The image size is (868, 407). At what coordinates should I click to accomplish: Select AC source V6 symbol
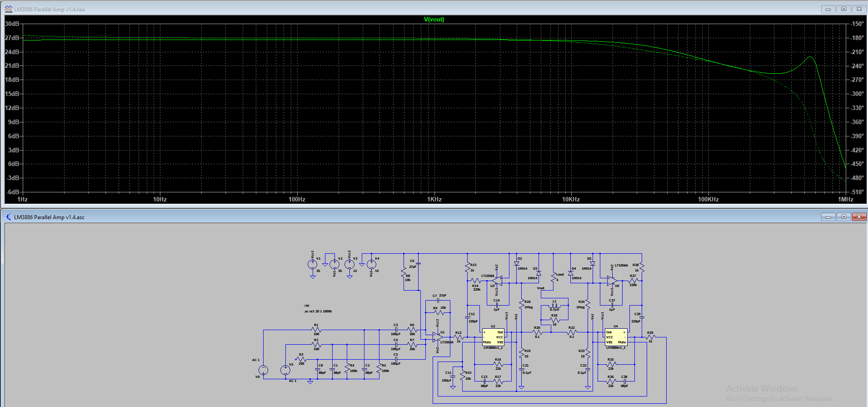[x=263, y=370]
